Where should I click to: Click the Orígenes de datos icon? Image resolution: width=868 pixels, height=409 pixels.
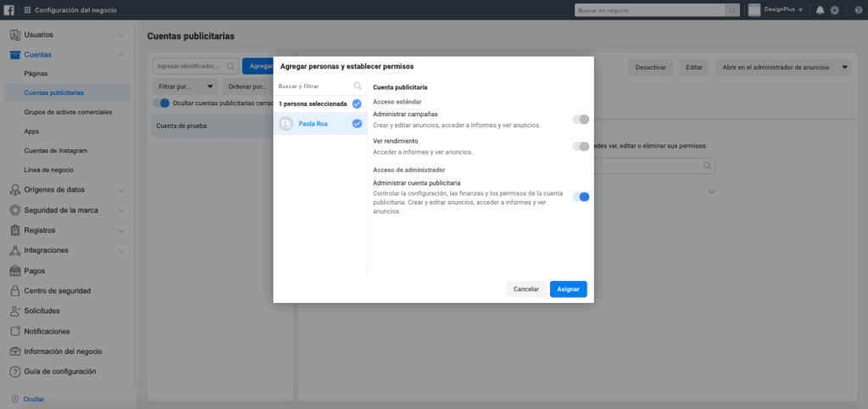(15, 190)
